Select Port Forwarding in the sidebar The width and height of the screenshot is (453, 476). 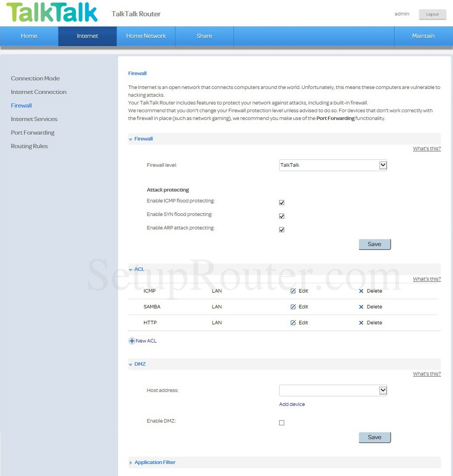coord(33,132)
